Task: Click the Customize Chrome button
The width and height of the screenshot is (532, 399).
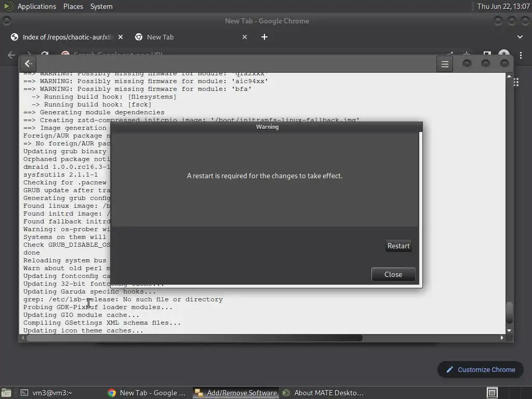Action: pos(481,369)
